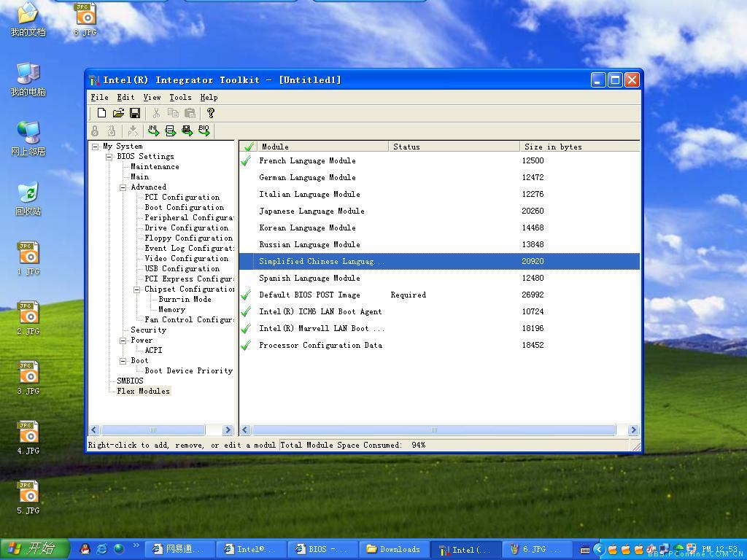The height and width of the screenshot is (560, 747).
Task: Click the BIO arrow toolbar icon
Action: [x=204, y=131]
